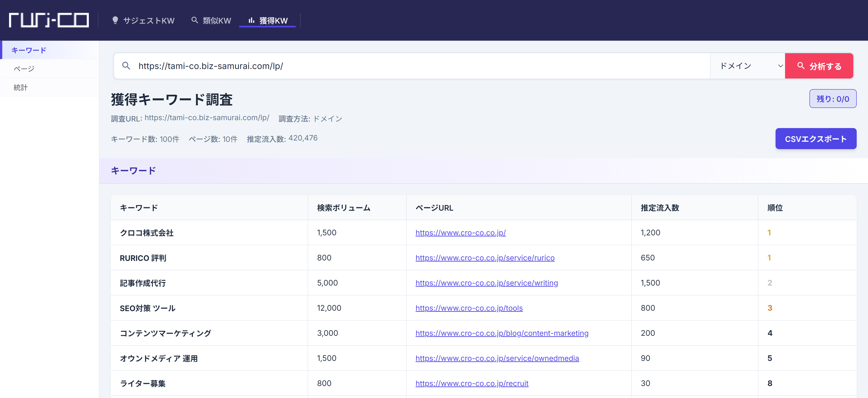The width and height of the screenshot is (868, 398).
Task: Click the search volume 12,000
Action: [x=329, y=308]
